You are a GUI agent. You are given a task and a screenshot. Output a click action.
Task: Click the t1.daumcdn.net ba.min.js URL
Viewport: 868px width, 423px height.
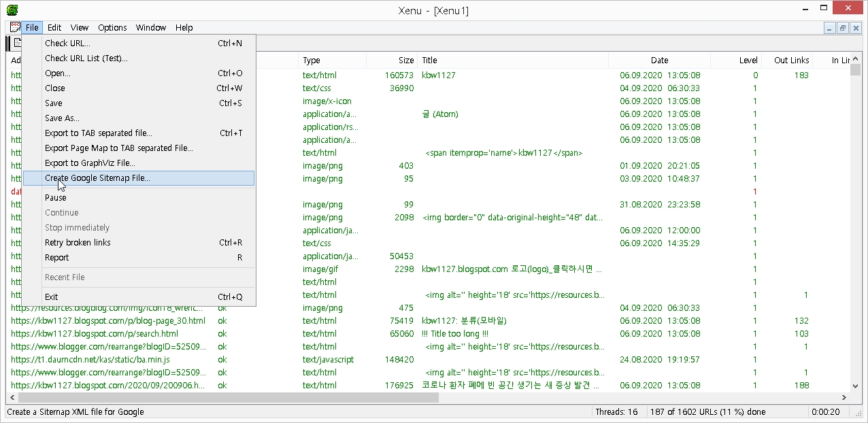pos(90,360)
